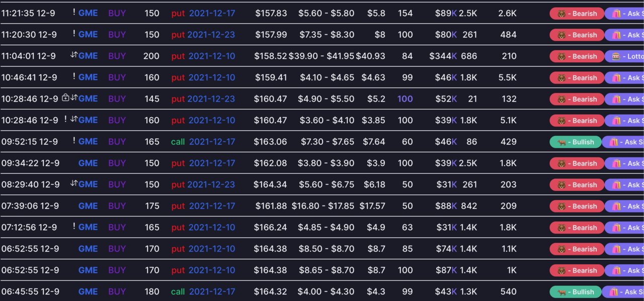Click the timestamp 09:34:22 12-9
Image resolution: width=644 pixels, height=301 pixels.
pyautogui.click(x=30, y=163)
